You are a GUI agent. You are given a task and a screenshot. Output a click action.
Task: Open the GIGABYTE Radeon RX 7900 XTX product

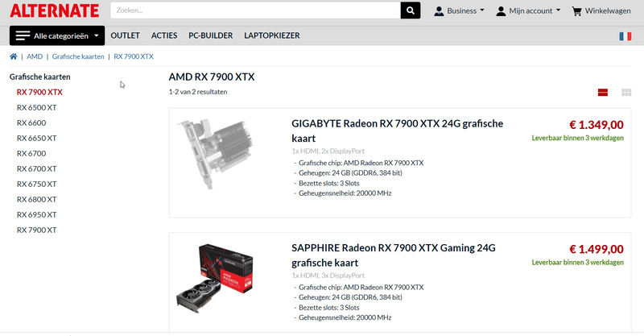point(397,131)
